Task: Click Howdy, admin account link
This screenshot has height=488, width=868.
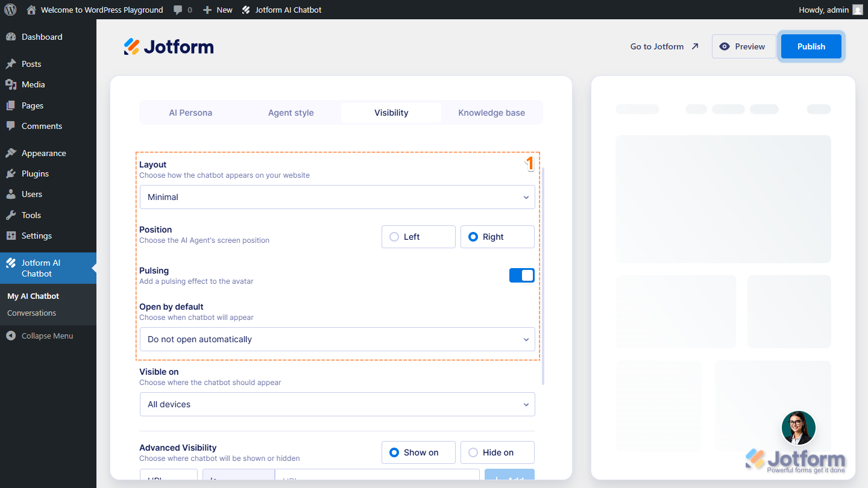Action: 831,10
